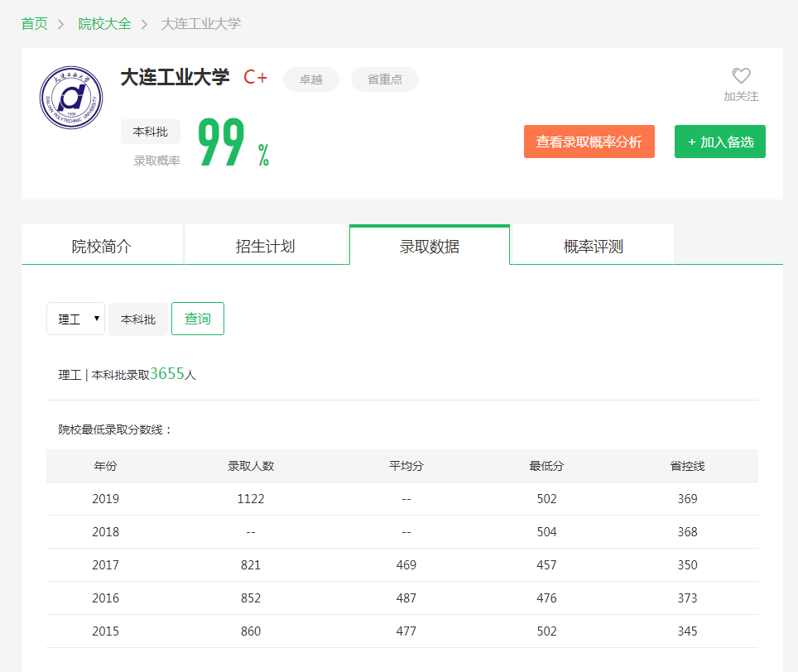This screenshot has width=798, height=672.
Task: Select the 卓越 tag
Action: 311,79
